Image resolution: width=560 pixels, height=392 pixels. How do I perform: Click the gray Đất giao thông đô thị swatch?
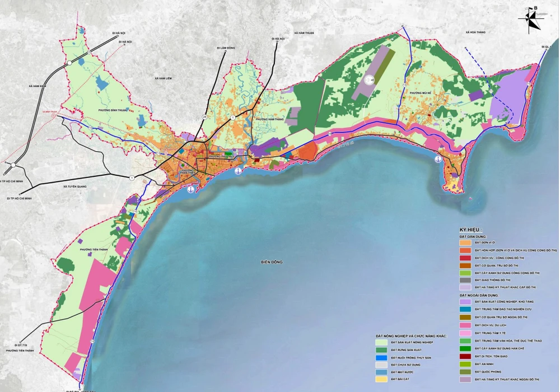tap(466, 279)
